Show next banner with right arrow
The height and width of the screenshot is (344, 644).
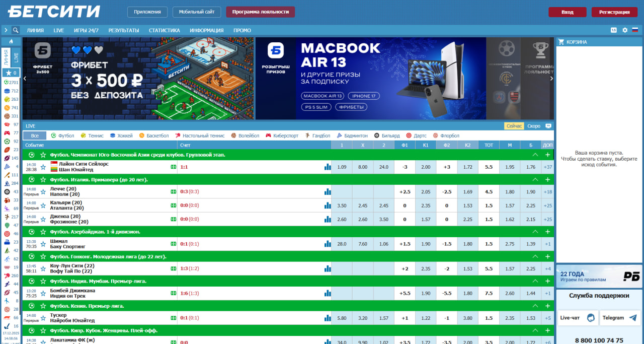(551, 78)
